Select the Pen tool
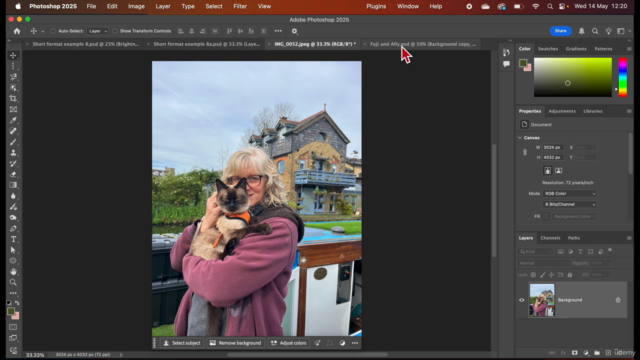The height and width of the screenshot is (360, 640). [13, 228]
